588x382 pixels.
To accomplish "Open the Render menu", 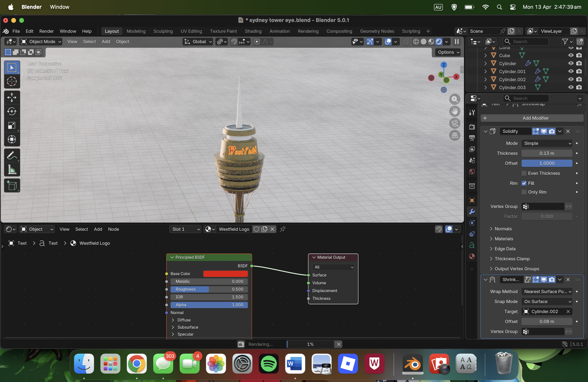I will 46,31.
